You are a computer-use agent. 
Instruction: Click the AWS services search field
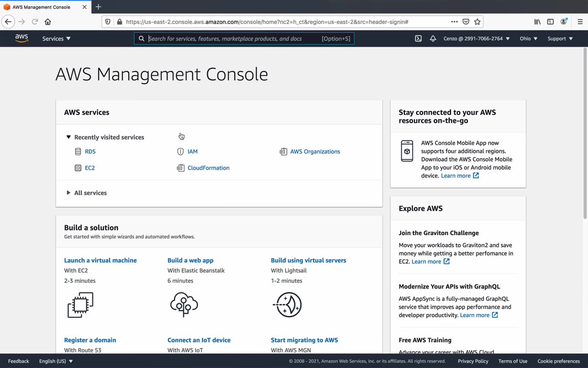pos(232,38)
